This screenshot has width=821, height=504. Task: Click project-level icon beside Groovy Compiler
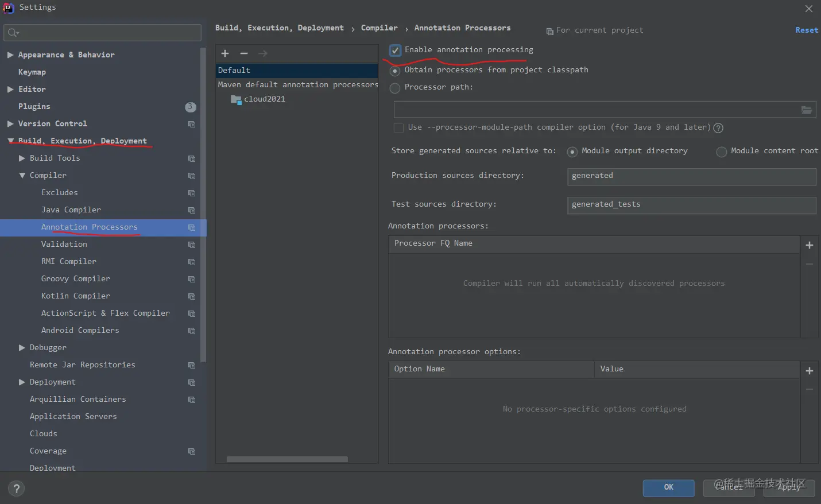(192, 279)
